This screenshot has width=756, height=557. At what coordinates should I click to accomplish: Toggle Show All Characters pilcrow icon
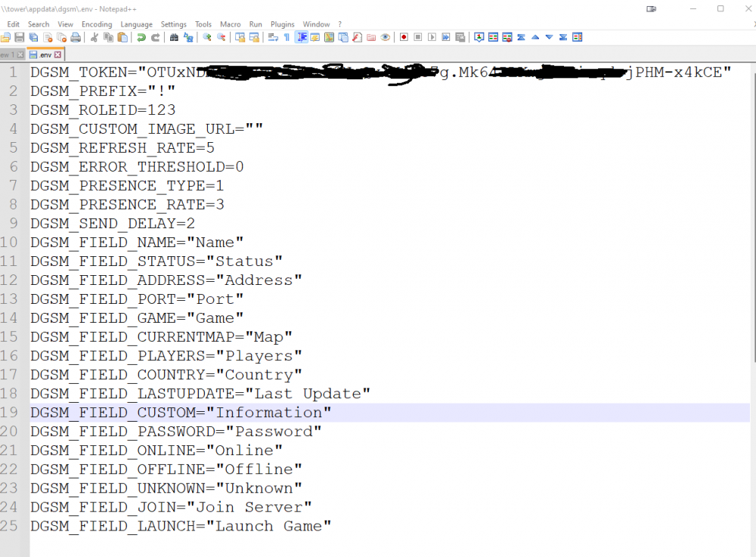287,38
